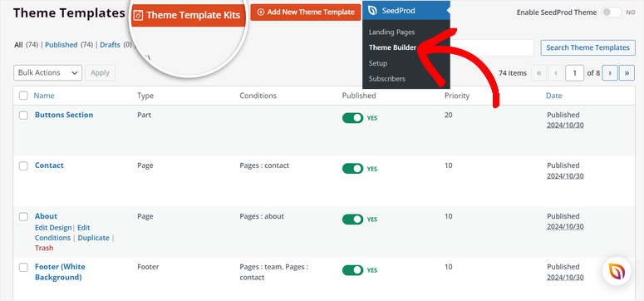Viewport: 644px width, 301px height.
Task: Check the select-all checkbox in table header
Action: click(23, 96)
